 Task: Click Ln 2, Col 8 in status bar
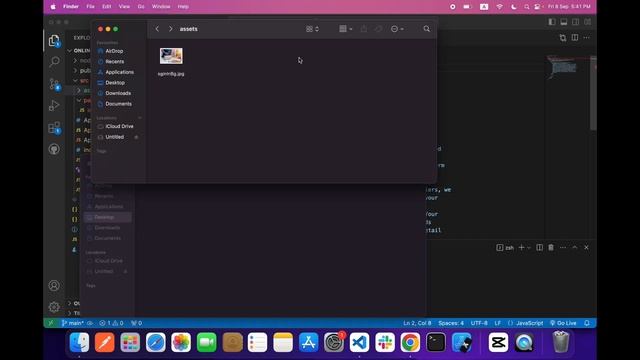(x=417, y=323)
